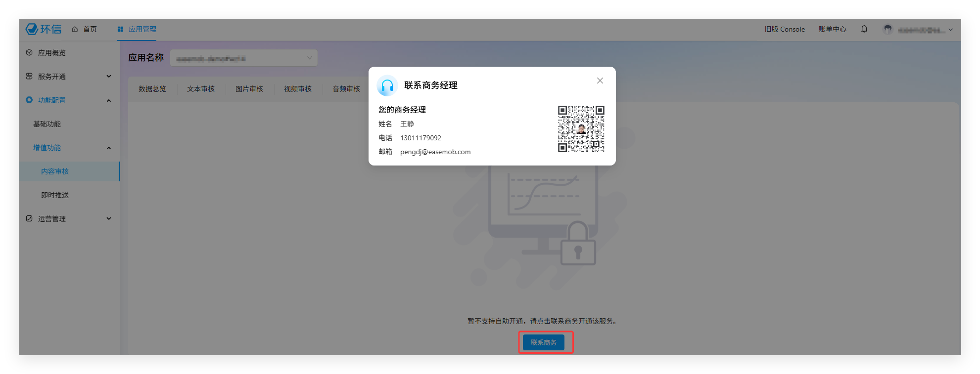Open the 应用名称 dropdown
The width and height of the screenshot is (980, 374).
point(244,58)
